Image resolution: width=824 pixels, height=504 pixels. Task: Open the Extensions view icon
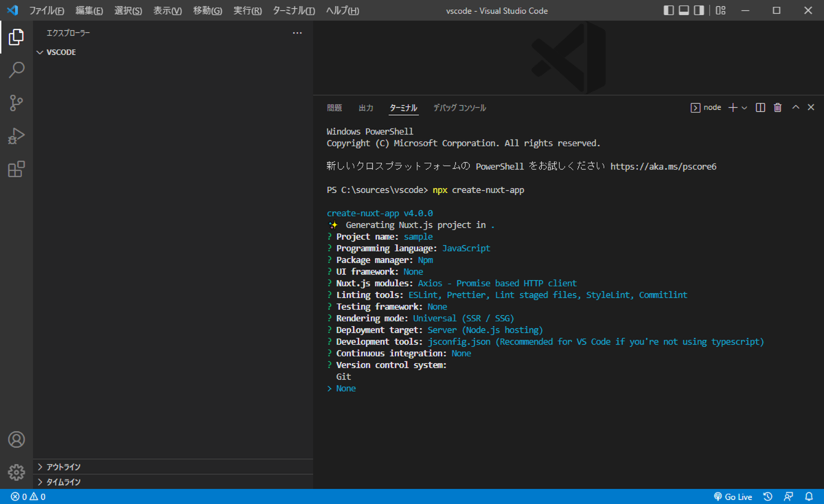(16, 169)
